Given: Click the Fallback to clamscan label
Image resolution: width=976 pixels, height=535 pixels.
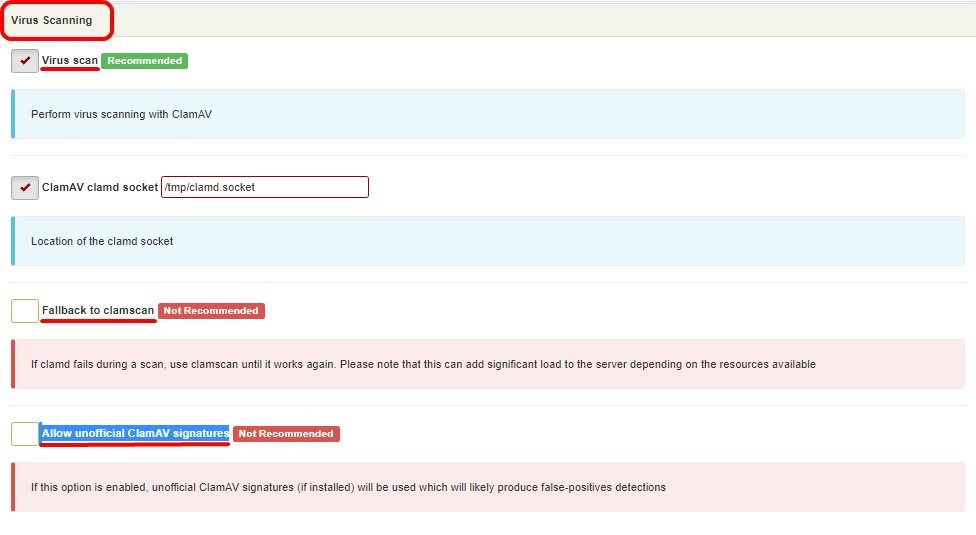Looking at the screenshot, I should 98,310.
